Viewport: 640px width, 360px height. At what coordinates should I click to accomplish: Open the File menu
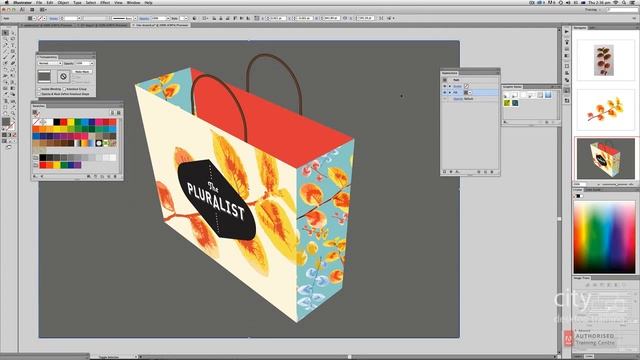pos(39,2)
